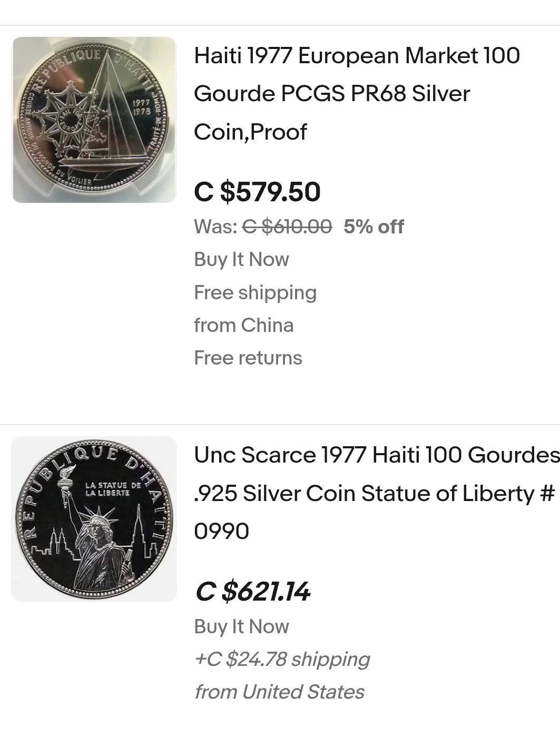560x736 pixels.
Task: Open the sailboat coin thumbnail image
Action: [94, 120]
